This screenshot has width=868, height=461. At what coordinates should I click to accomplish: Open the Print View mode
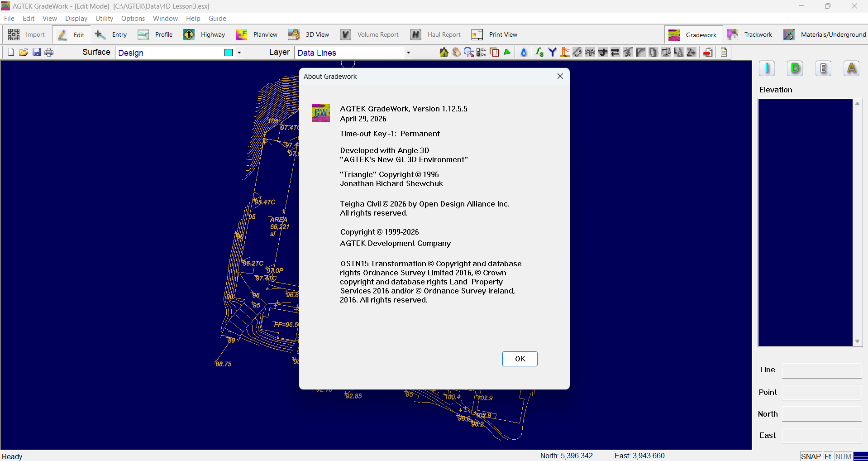coord(495,34)
